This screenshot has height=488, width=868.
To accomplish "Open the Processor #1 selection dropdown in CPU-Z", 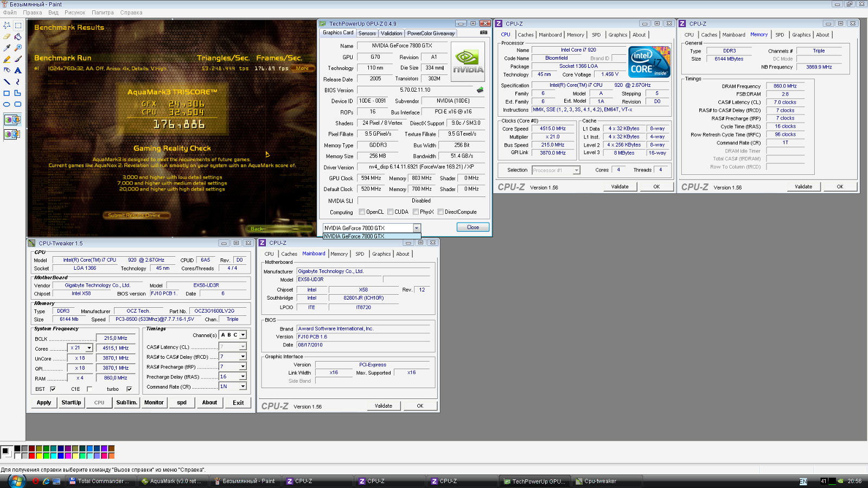I will click(576, 170).
